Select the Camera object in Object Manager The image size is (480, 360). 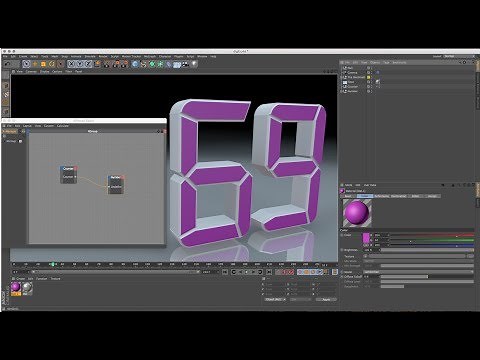tap(352, 72)
